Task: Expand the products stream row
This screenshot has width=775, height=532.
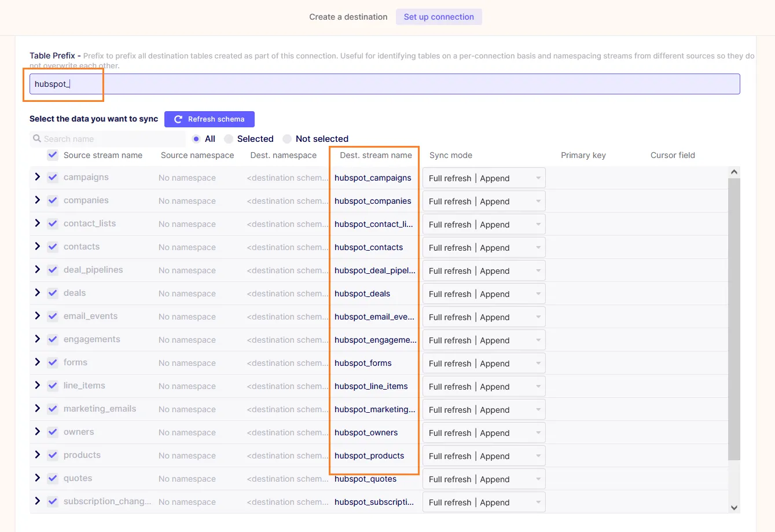Action: [38, 454]
